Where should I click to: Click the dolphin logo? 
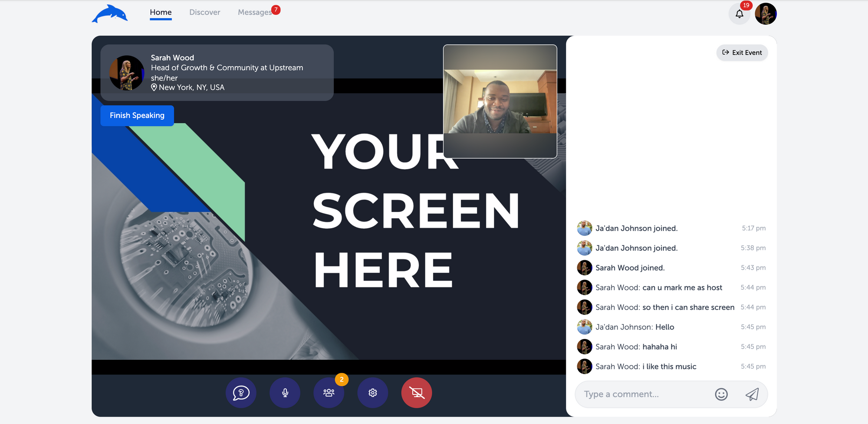(x=110, y=14)
